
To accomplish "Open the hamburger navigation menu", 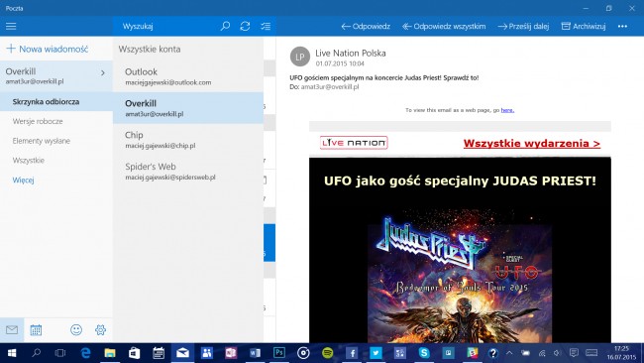I will tap(11, 27).
